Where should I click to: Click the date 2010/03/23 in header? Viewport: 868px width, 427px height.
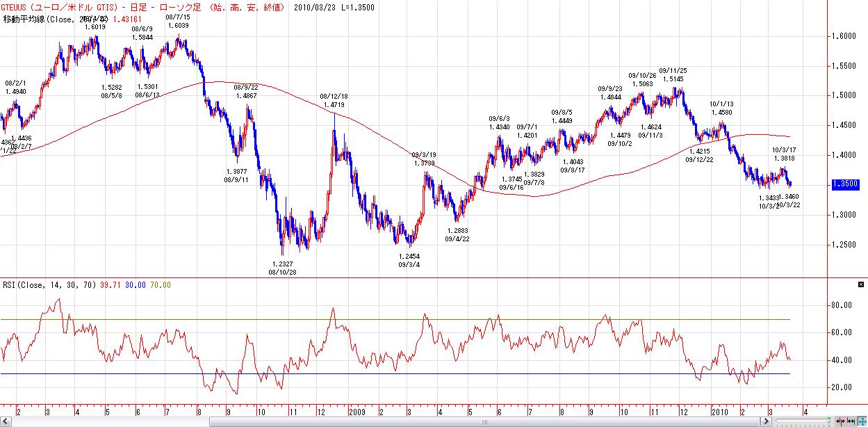click(315, 7)
